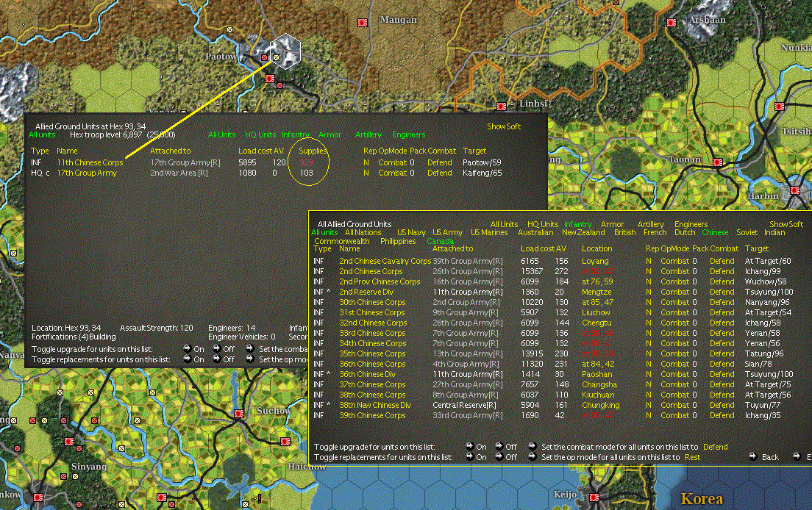Turn upgrades Off in All Allied Ground Units panel
812x510 pixels.
[499, 446]
